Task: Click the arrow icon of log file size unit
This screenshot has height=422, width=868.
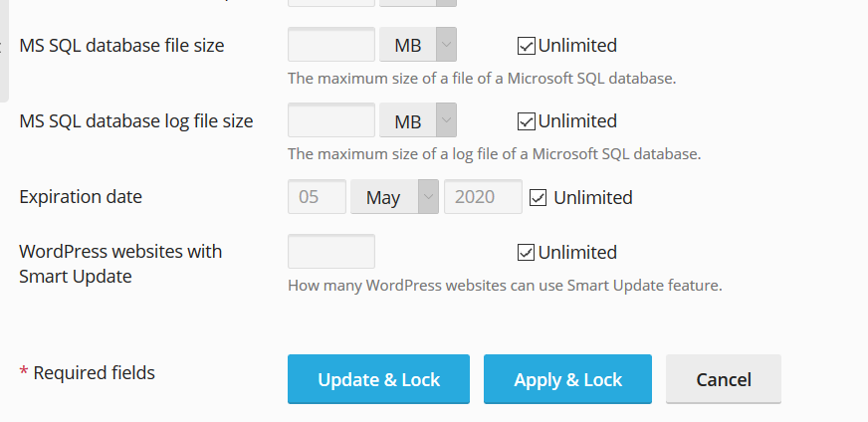Action: (x=446, y=120)
